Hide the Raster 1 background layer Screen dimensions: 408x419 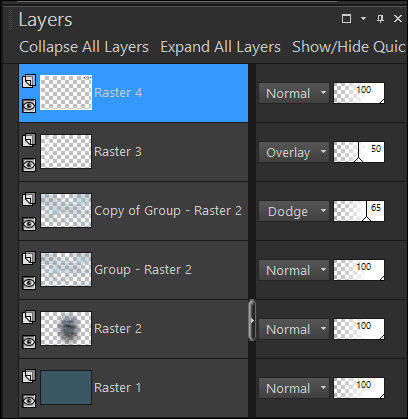(x=29, y=401)
